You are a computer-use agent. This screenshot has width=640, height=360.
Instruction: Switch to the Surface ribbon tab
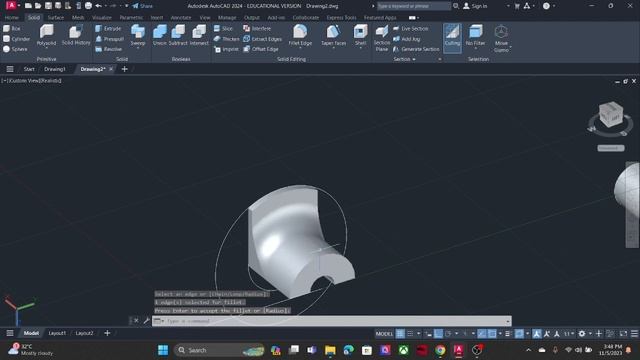[56, 18]
